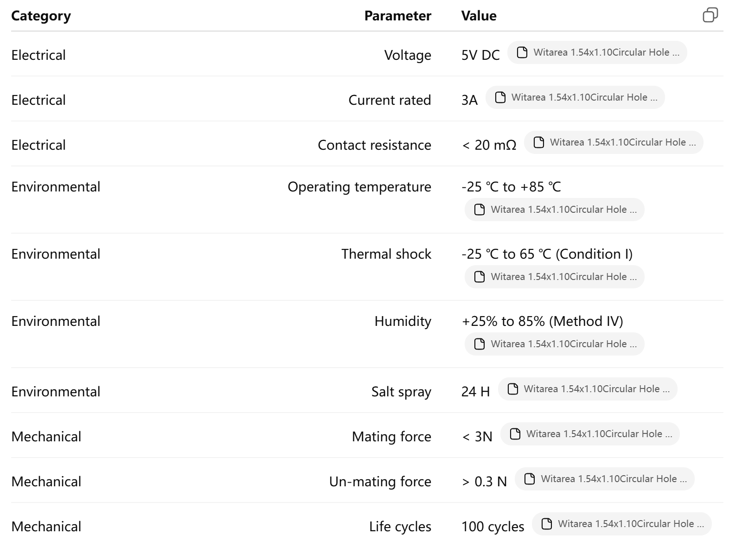742x560 pixels.
Task: Open the Operating temperature source citation
Action: 554,210
